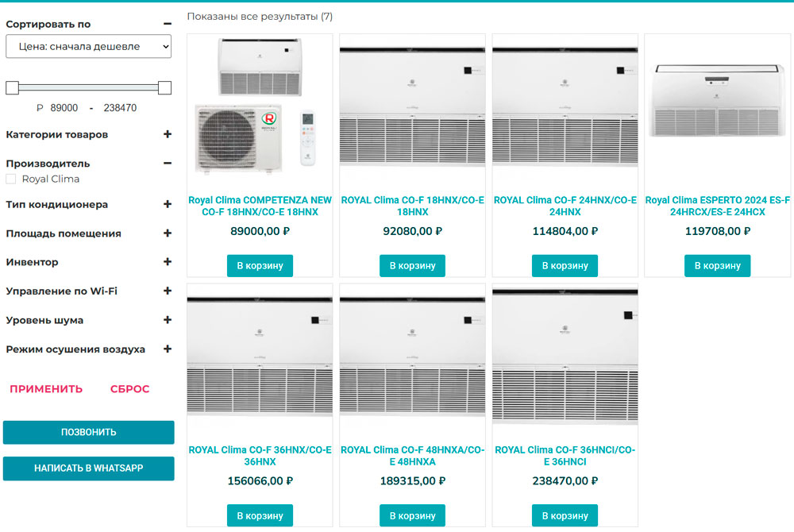
Task: Open ESPERTO 2024 ES-F 24HRCX product image
Action: [x=718, y=107]
